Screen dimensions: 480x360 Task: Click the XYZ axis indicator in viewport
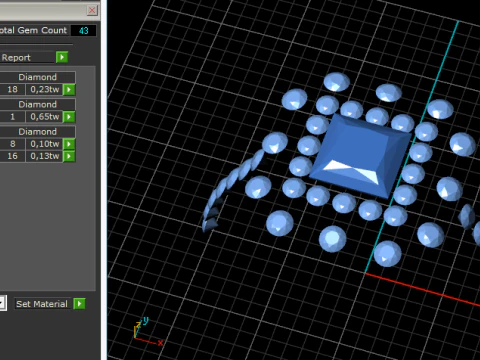[x=148, y=332]
